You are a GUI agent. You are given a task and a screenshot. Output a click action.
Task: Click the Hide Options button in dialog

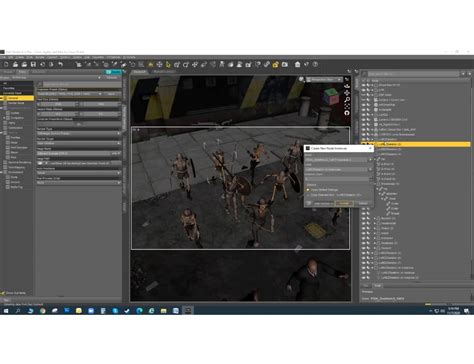tap(323, 203)
